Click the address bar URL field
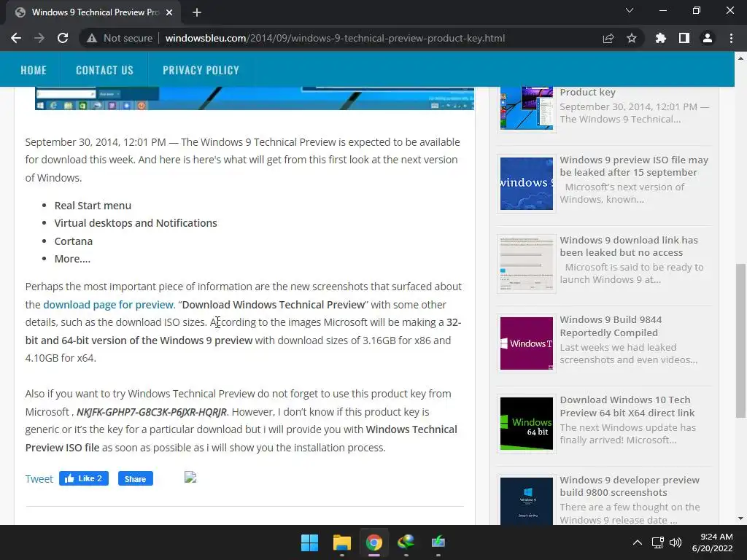 [335, 38]
